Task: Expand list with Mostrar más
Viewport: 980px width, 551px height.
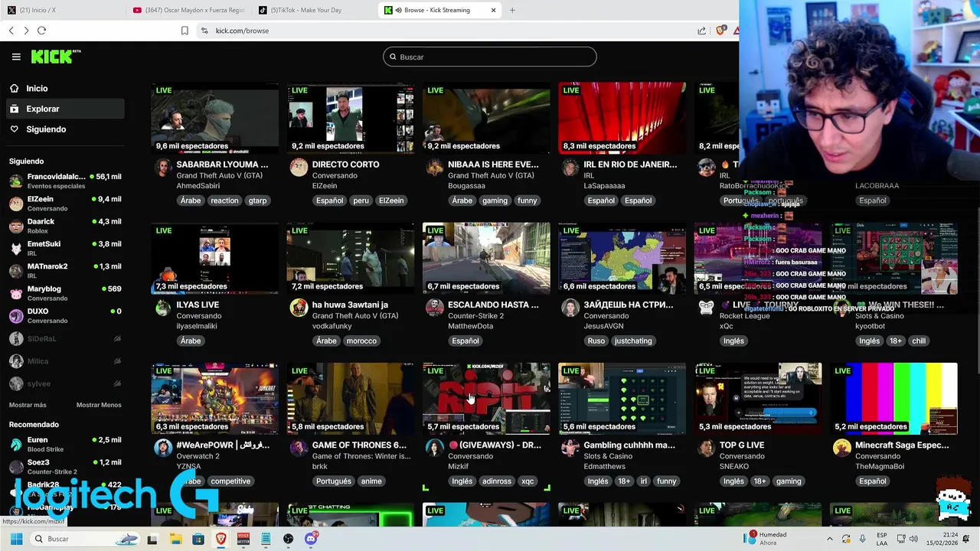Action: click(28, 405)
